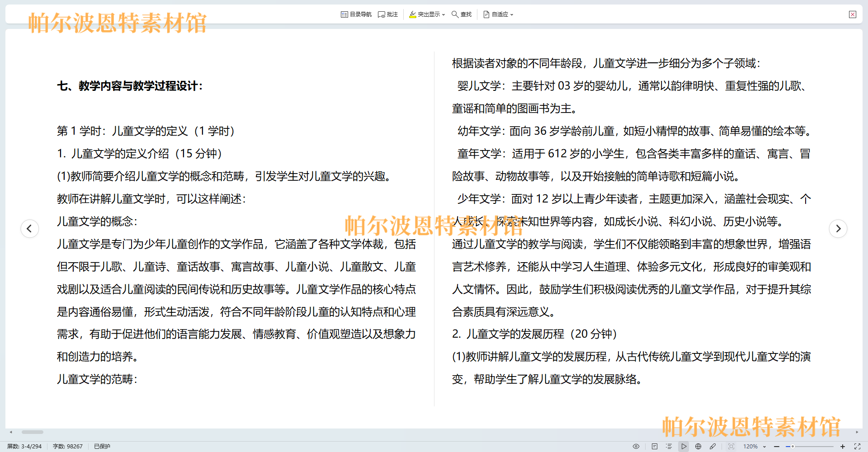Viewport: 868px width, 452px height.
Task: Click the 字数: 98267 word count
Action: (68, 446)
